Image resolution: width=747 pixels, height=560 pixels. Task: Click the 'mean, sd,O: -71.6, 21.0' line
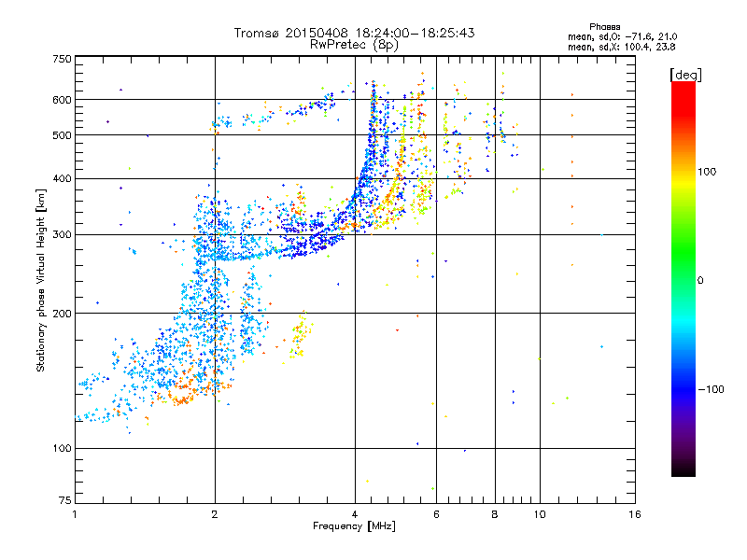(x=622, y=36)
